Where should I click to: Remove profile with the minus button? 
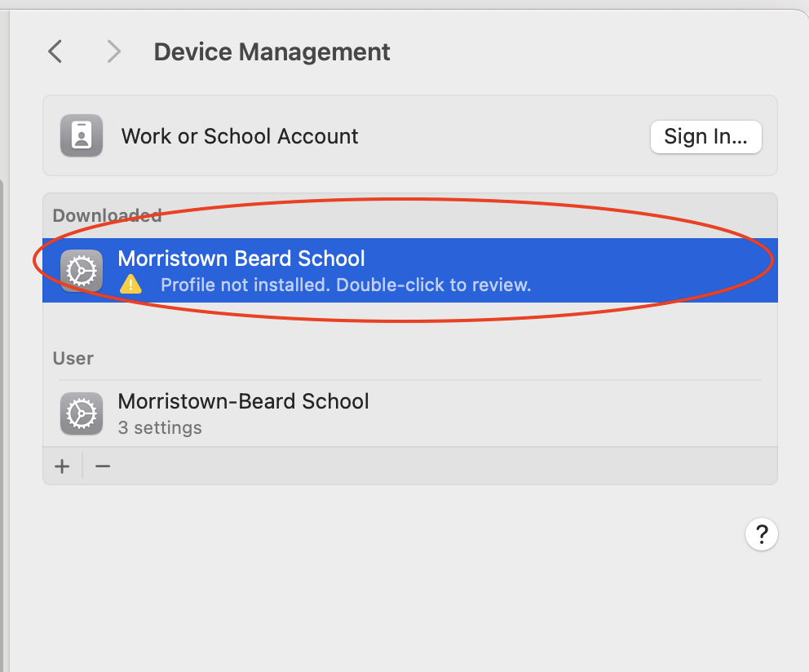[x=103, y=466]
